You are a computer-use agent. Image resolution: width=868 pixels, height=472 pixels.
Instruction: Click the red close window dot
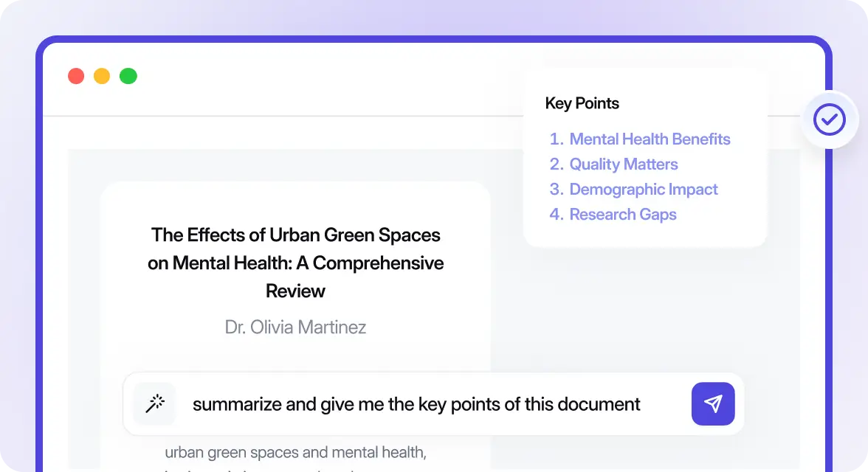pyautogui.click(x=76, y=76)
